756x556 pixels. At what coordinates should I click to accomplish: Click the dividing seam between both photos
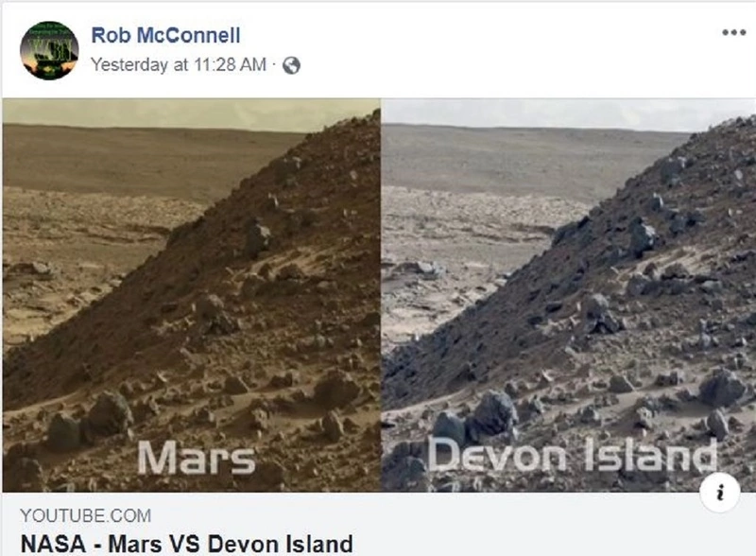click(381, 295)
